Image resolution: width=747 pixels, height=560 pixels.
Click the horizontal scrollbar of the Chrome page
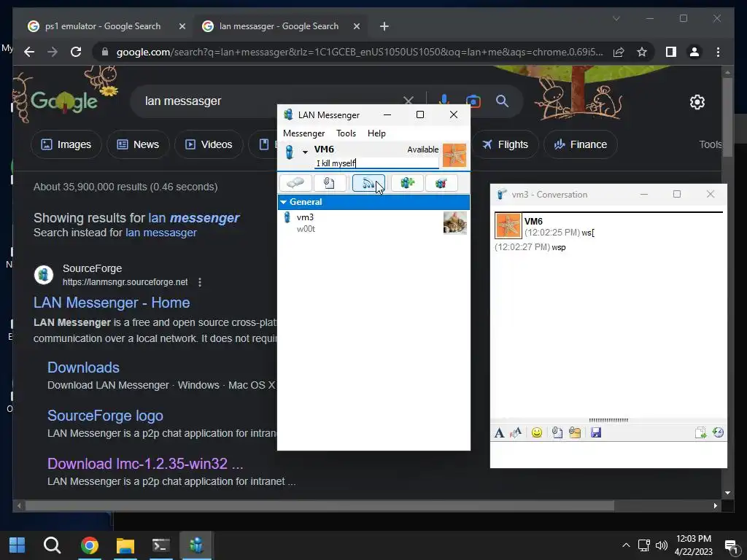coord(320,506)
